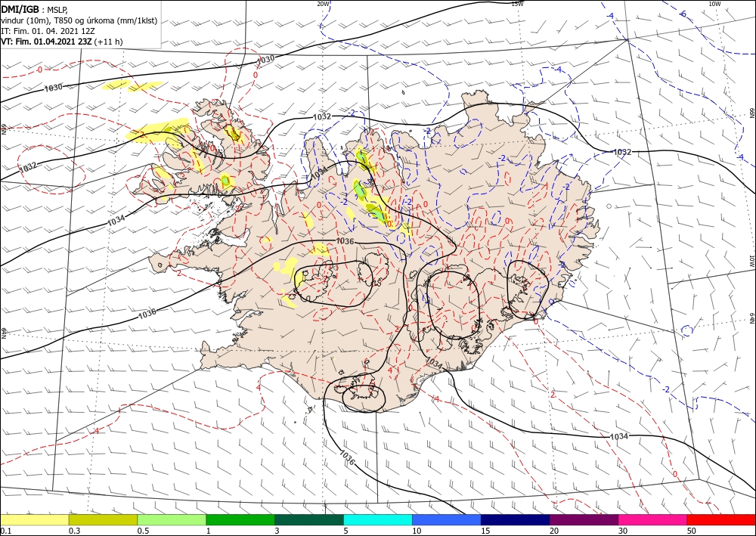Select the green 1–3 legend swatch
756x536 pixels.
(240, 519)
